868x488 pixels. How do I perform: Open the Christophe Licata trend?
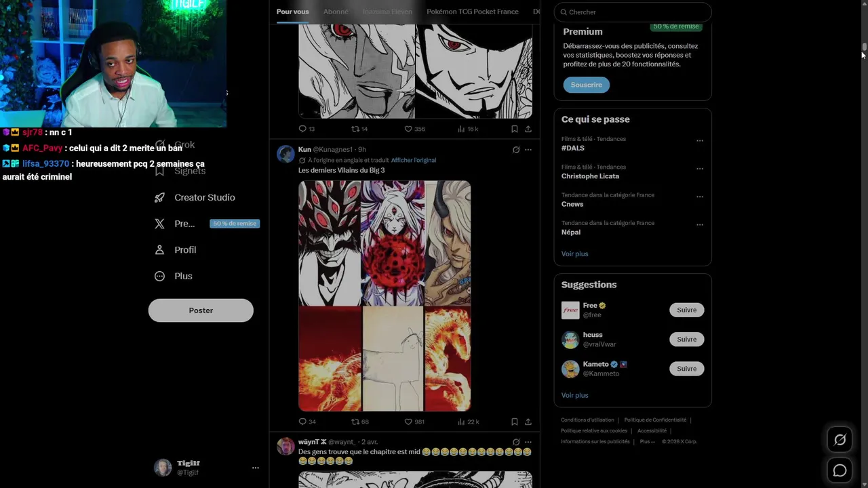[x=590, y=176]
